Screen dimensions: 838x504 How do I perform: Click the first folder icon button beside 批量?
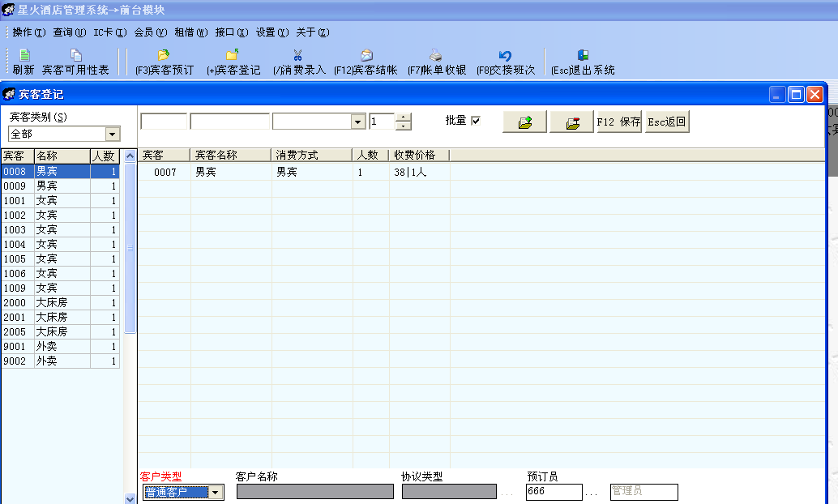tap(524, 122)
